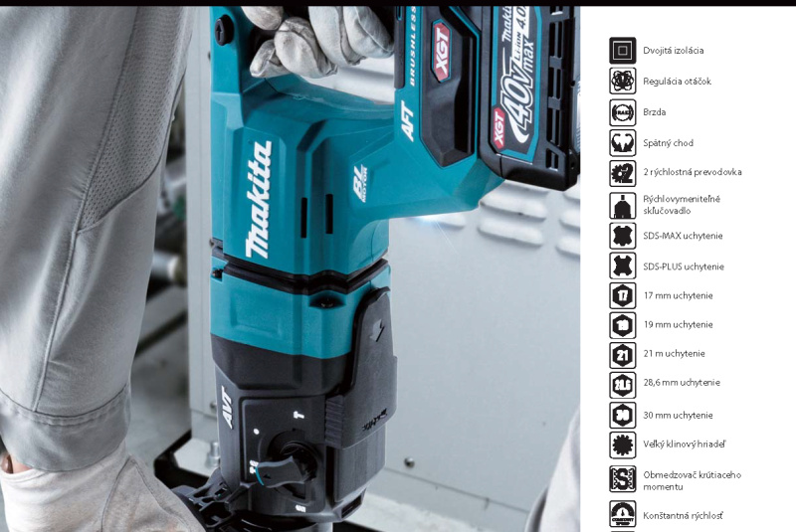The height and width of the screenshot is (532, 796).
Task: Click the text "Konštantná rýchlosť"
Action: tap(683, 516)
